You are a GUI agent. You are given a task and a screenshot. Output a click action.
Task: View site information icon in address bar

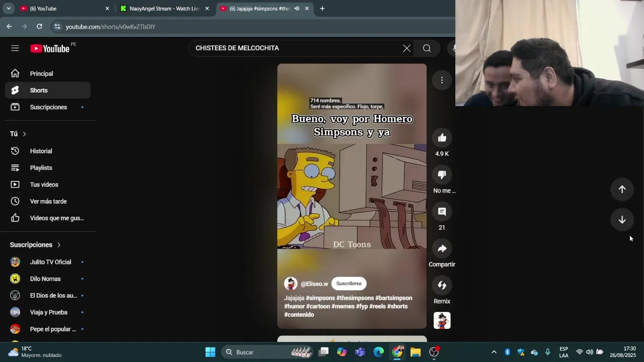[x=57, y=27]
